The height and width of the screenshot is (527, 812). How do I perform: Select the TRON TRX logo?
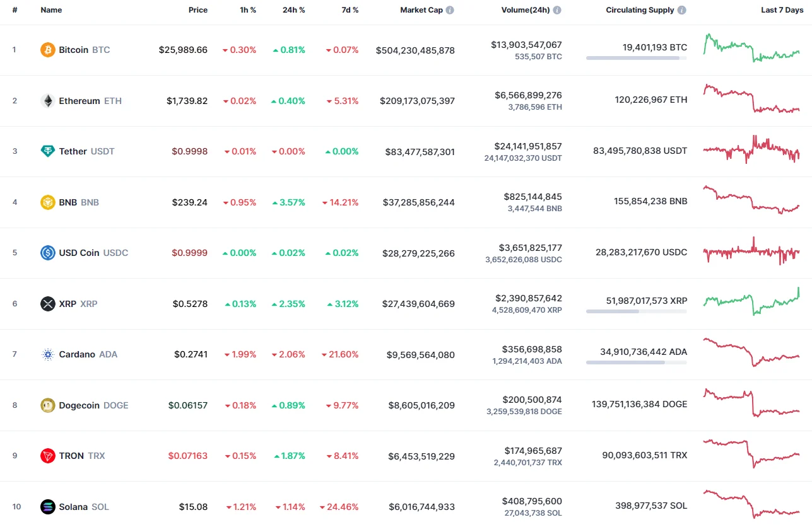pos(47,456)
